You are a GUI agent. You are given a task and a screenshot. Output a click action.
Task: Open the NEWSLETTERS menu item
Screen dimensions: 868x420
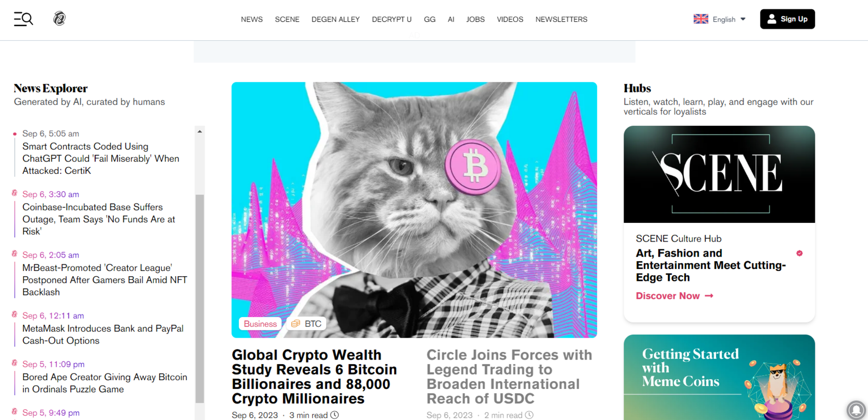(561, 19)
